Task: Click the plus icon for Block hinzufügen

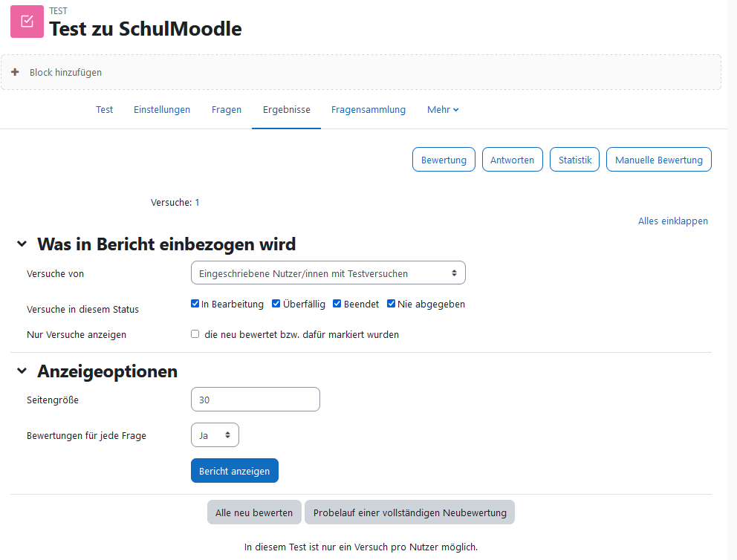Action: tap(15, 72)
